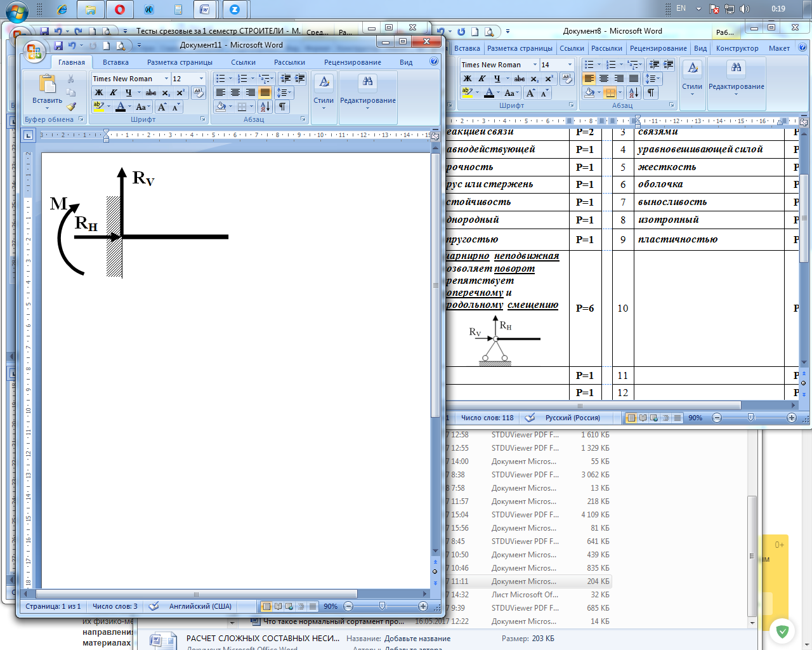Screen dimensions: 812x650
Task: Click Sort icon in Документ11 paragraph group
Action: point(265,107)
